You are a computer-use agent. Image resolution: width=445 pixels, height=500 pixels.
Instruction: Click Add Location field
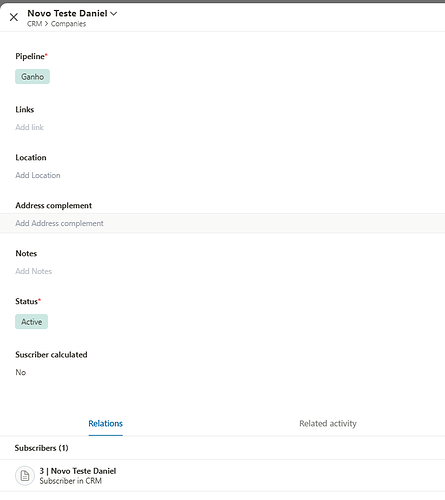click(x=38, y=175)
